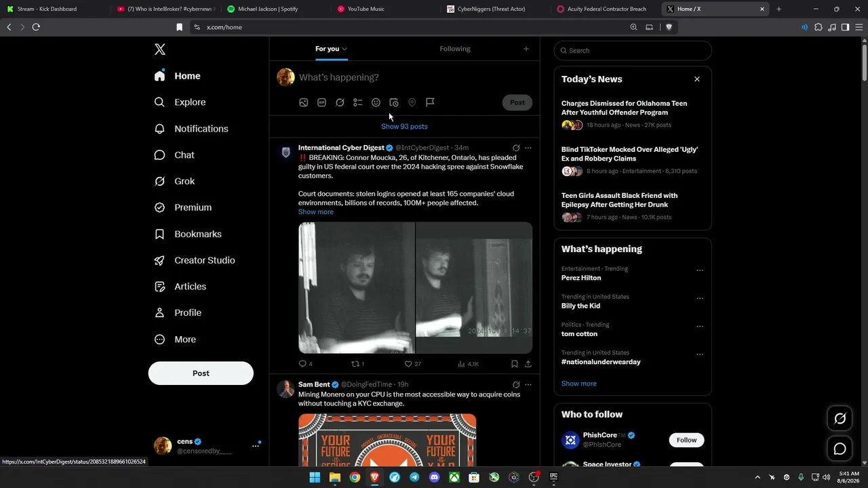Bookmark the International Cyber Digest post
The width and height of the screenshot is (868, 488).
515,364
